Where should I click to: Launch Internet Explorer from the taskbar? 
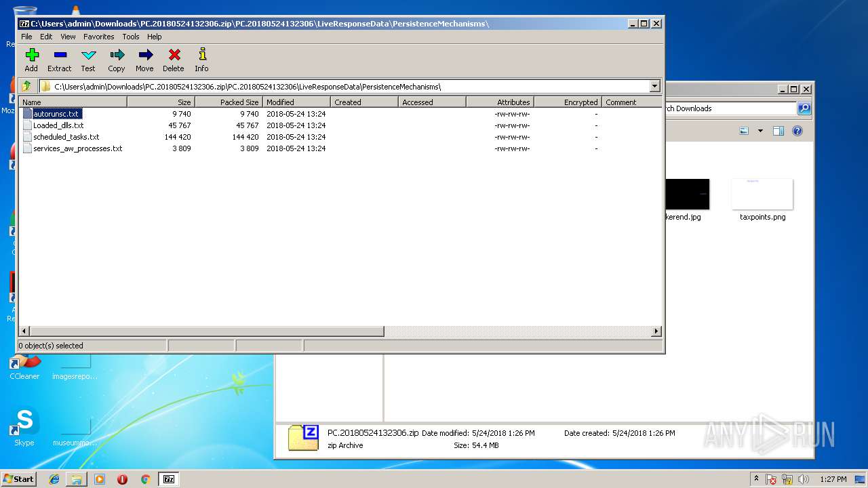pos(54,479)
